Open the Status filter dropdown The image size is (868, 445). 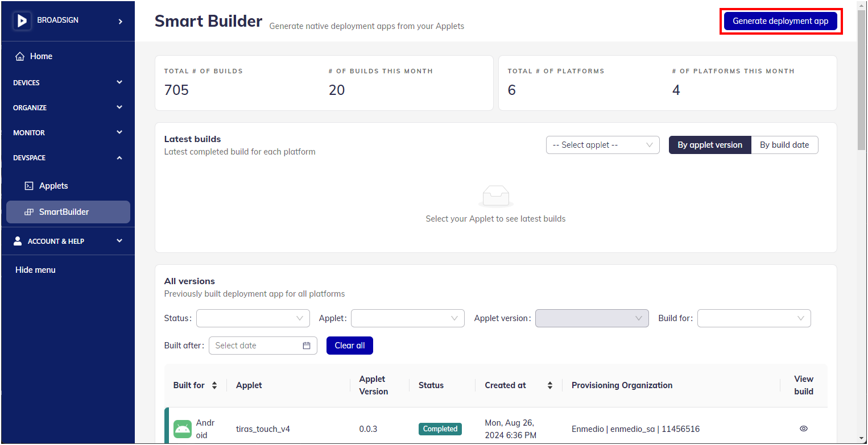click(253, 318)
